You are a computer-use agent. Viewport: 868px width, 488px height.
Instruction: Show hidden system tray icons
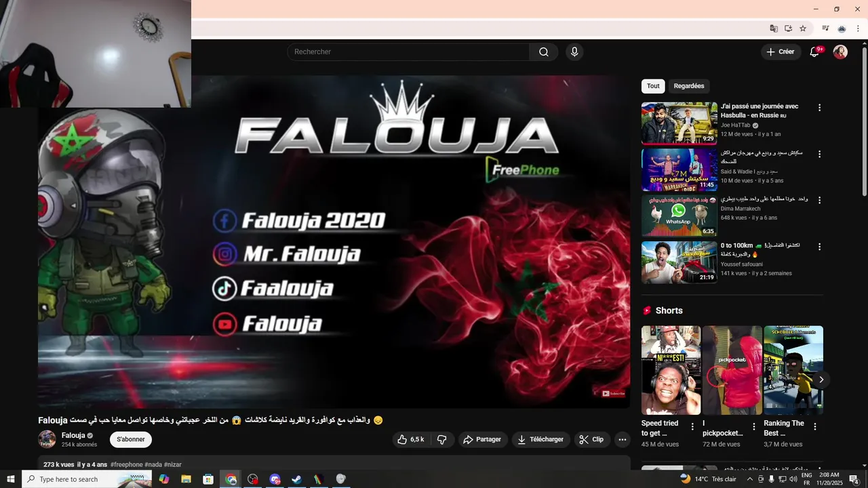click(x=749, y=479)
